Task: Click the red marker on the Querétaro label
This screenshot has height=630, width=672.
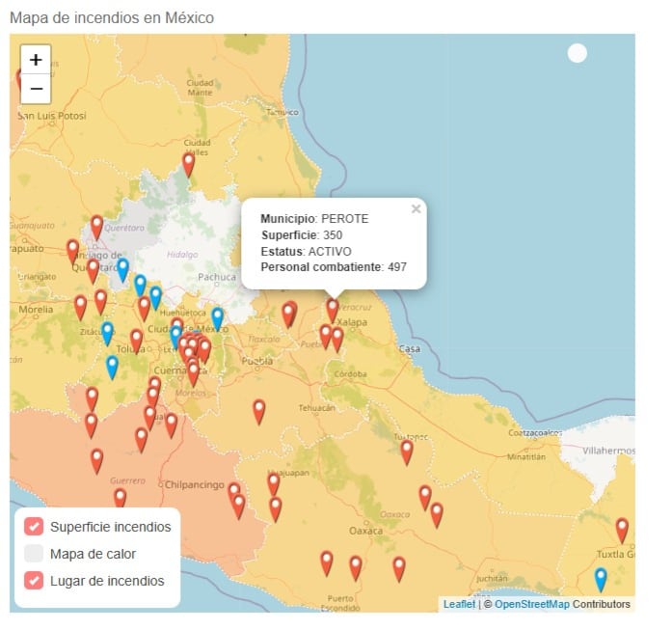Action: point(96,228)
